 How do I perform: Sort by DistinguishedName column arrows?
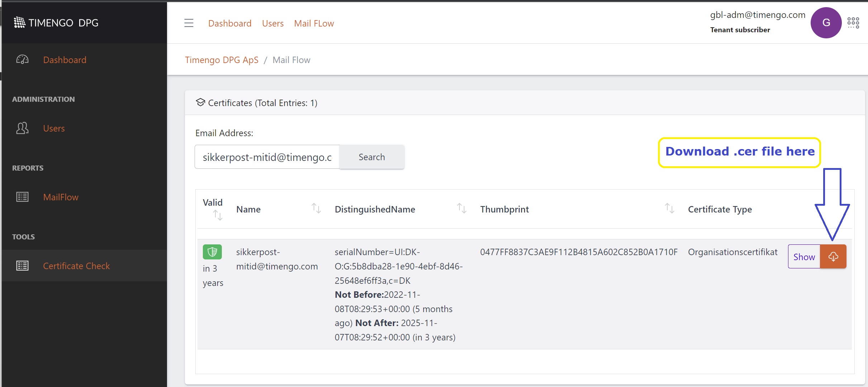point(462,208)
